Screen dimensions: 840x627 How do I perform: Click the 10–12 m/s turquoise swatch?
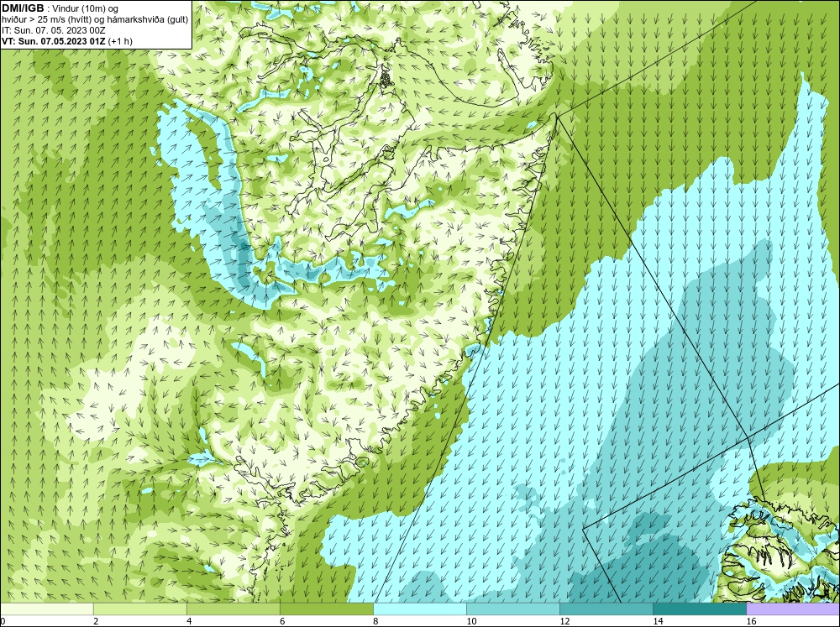(x=513, y=609)
